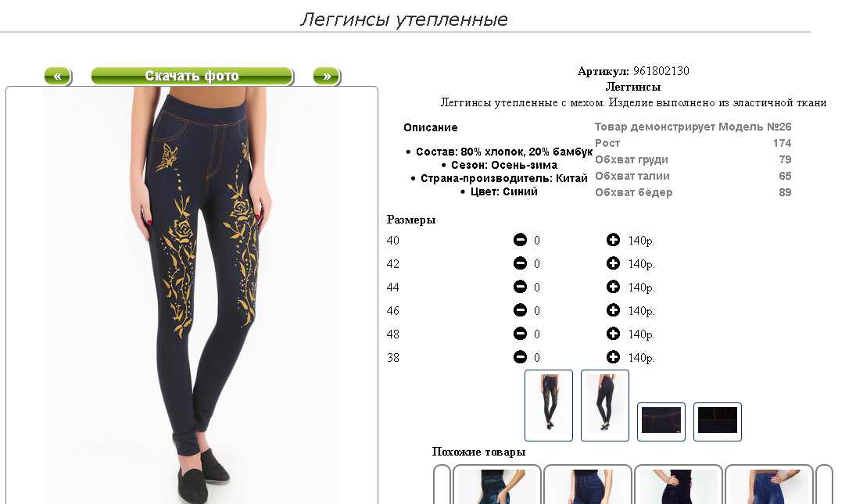Add one item of size 38

(x=613, y=357)
